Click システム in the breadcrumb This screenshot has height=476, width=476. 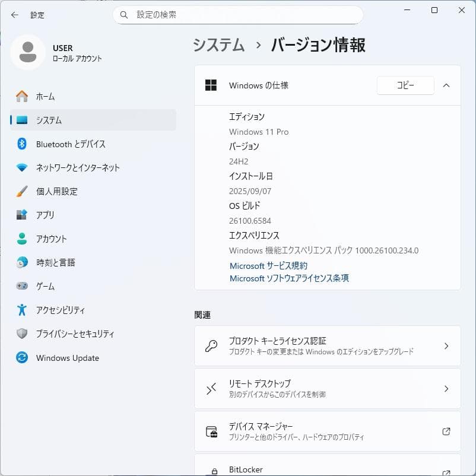pos(218,45)
